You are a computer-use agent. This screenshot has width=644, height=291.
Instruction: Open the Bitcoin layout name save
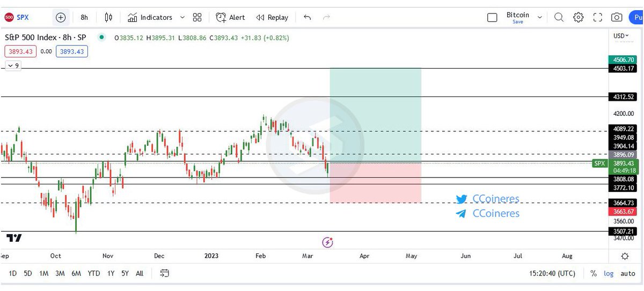(517, 17)
